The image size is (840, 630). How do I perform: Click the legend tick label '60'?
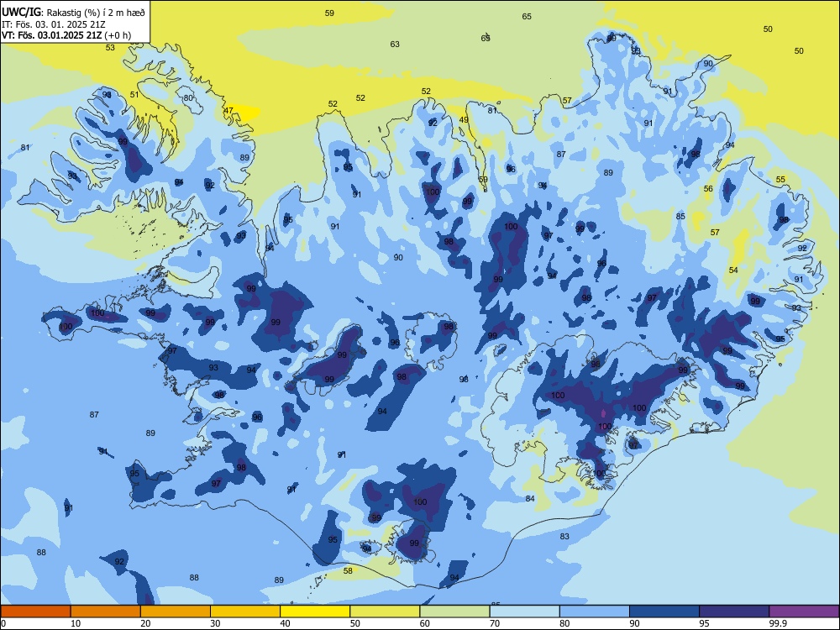(x=425, y=623)
